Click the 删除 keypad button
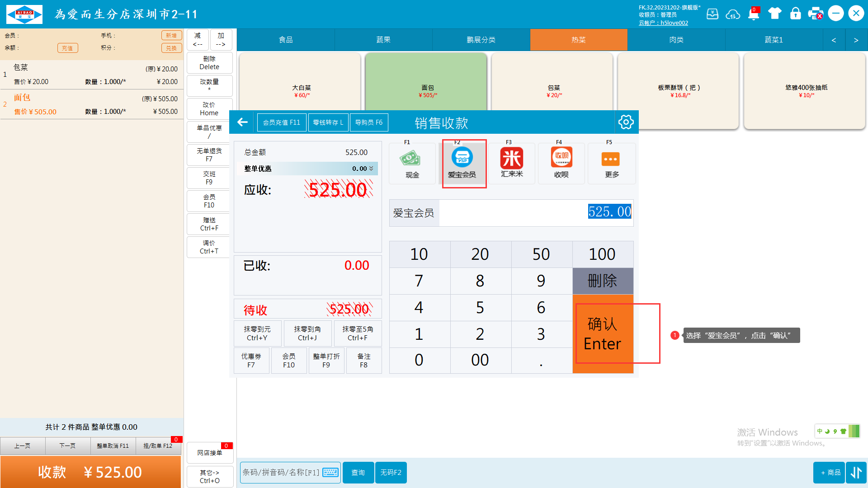868x488 pixels. (603, 281)
